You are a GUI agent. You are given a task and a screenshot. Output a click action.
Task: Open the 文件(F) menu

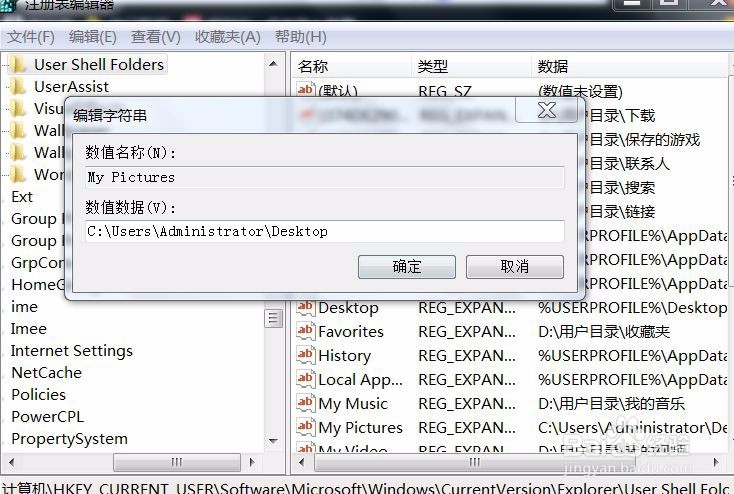click(x=31, y=37)
